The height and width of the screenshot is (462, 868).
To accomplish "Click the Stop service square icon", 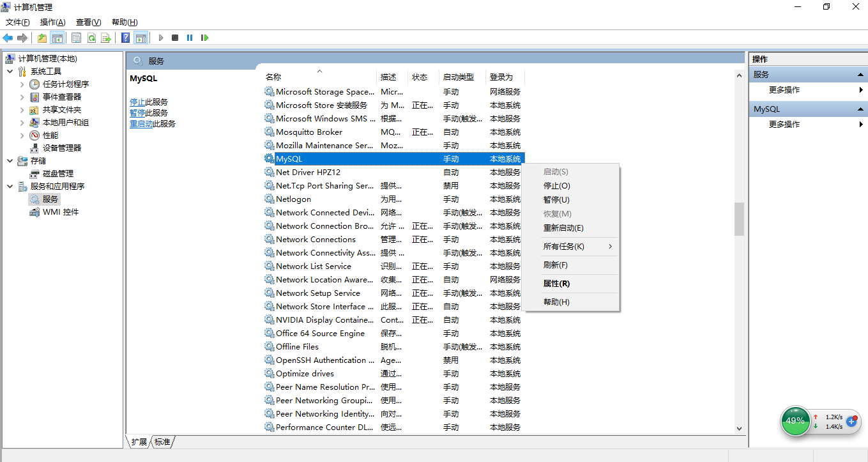I will pyautogui.click(x=175, y=38).
